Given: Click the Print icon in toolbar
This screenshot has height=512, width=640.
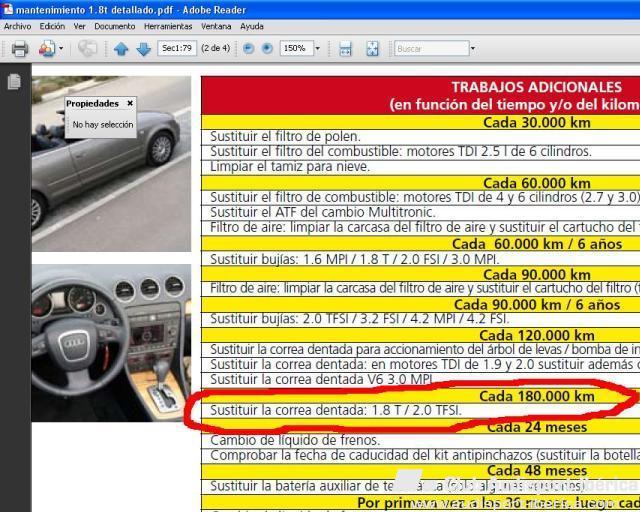Looking at the screenshot, I should [19, 48].
